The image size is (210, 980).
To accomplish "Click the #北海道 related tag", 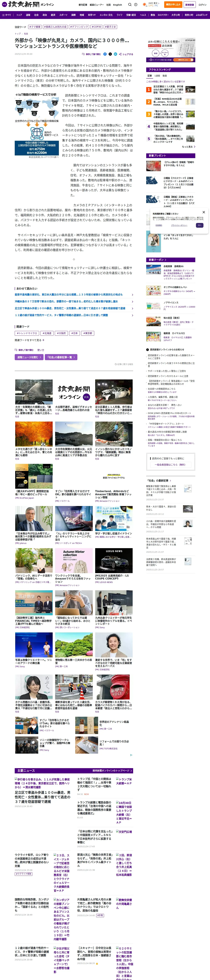I will click(47, 333).
